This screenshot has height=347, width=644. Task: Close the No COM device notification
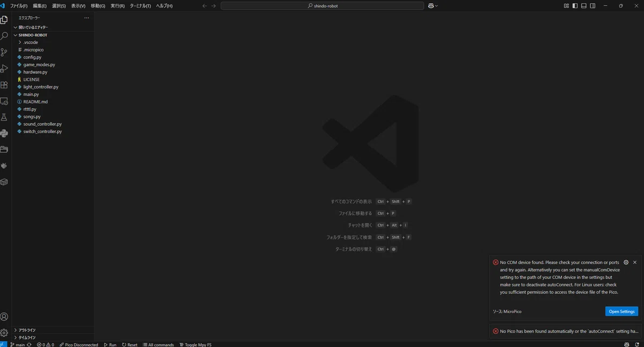(635, 262)
